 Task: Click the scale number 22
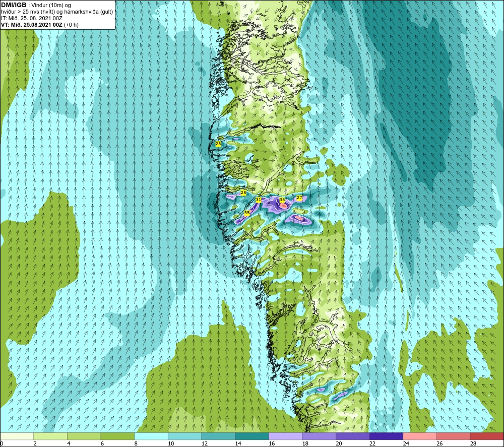[372, 444]
